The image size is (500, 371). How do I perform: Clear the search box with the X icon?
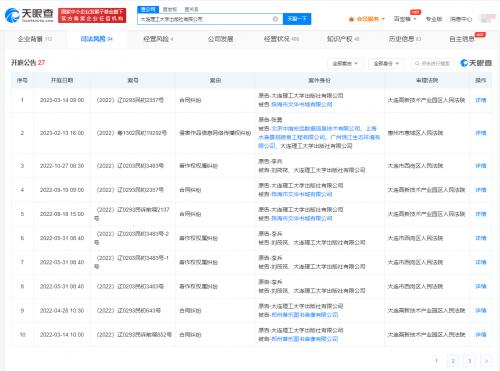pos(275,19)
